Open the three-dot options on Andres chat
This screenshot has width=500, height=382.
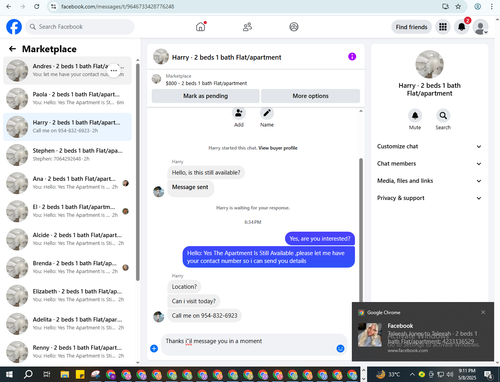(114, 70)
